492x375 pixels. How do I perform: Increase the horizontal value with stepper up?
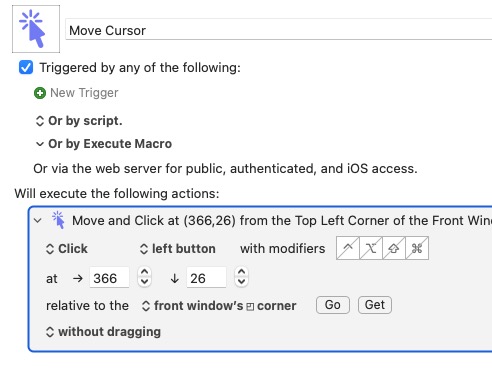click(144, 272)
